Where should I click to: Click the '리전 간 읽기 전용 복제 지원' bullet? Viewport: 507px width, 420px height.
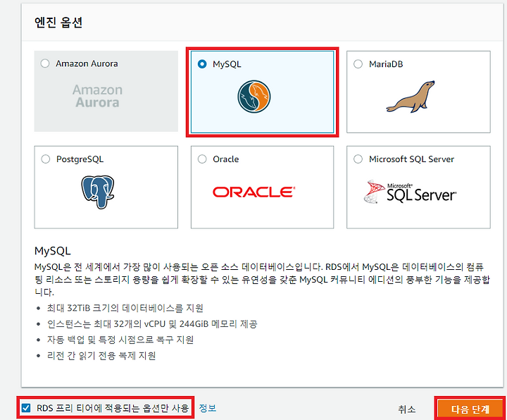[101, 356]
